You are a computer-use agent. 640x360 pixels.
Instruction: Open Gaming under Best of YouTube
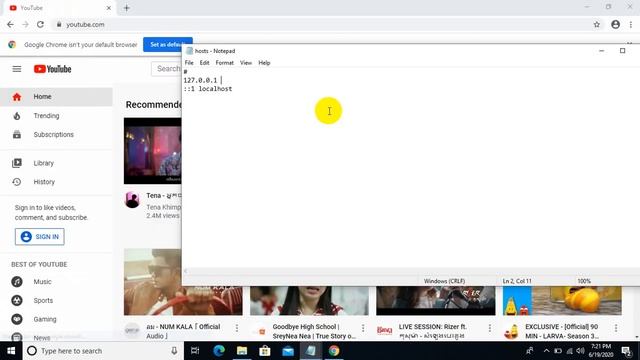pyautogui.click(x=56, y=319)
